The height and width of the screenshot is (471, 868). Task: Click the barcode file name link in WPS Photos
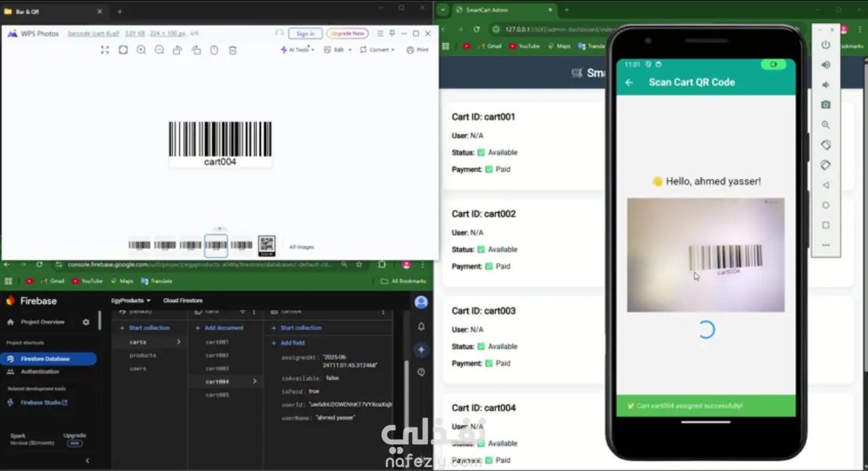93,33
